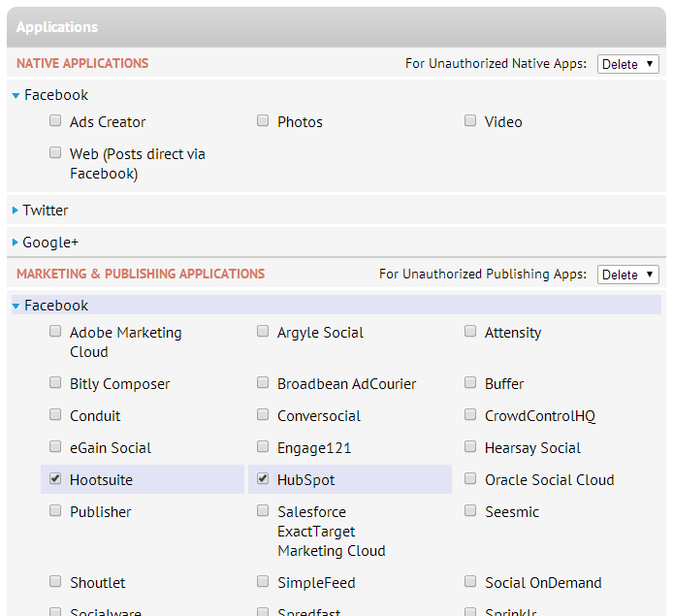The width and height of the screenshot is (673, 616).
Task: Tick the Publisher checkbox
Action: pos(55,510)
